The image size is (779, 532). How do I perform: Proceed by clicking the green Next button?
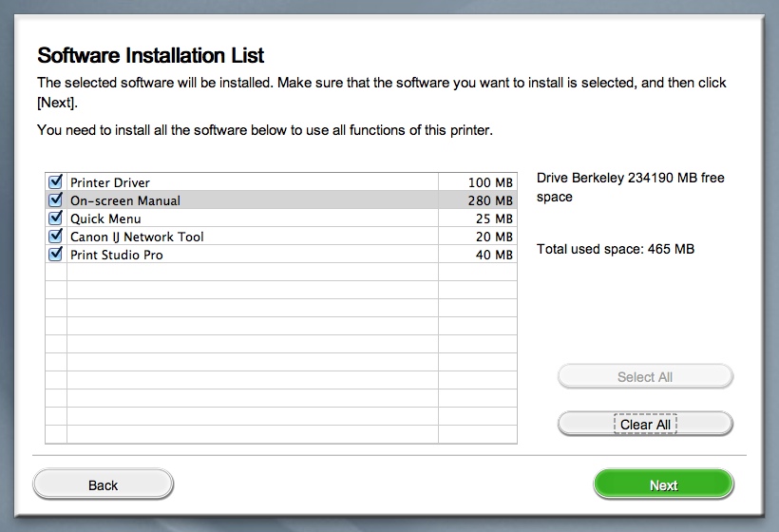(x=663, y=485)
